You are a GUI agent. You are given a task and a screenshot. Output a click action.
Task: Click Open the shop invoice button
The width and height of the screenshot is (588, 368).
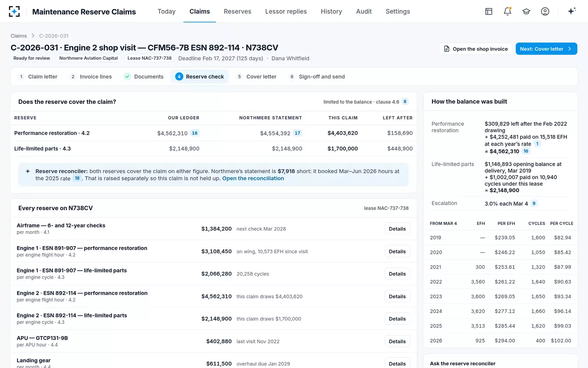[476, 49]
